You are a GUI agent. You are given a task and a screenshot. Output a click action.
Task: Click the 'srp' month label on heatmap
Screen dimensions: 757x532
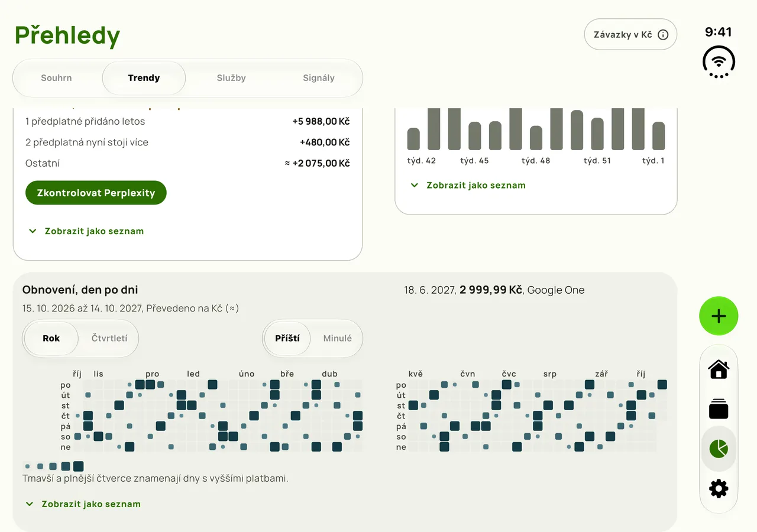pos(550,374)
